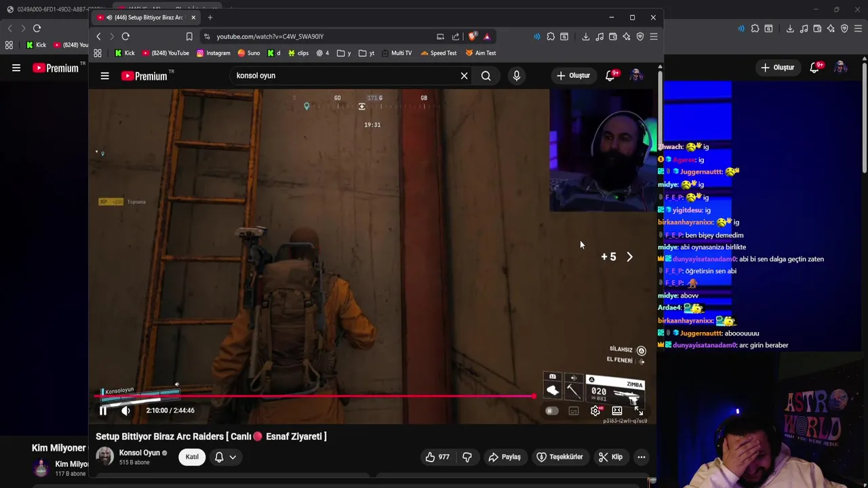The image size is (868, 488).
Task: Open Leo AI sparkle icon in front window
Action: click(627, 37)
